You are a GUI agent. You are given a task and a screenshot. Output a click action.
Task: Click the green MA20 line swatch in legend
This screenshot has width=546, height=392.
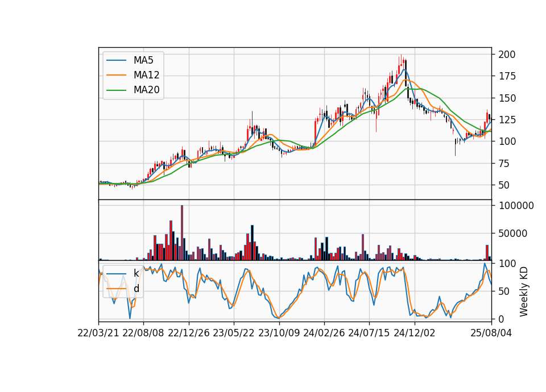point(116,90)
